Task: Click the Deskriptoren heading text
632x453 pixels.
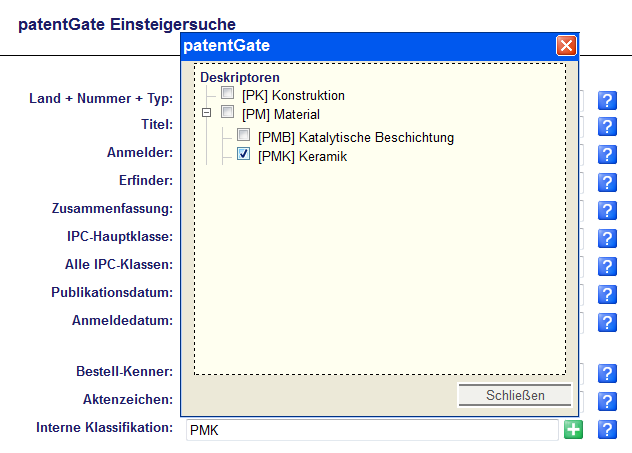Action: tap(240, 77)
